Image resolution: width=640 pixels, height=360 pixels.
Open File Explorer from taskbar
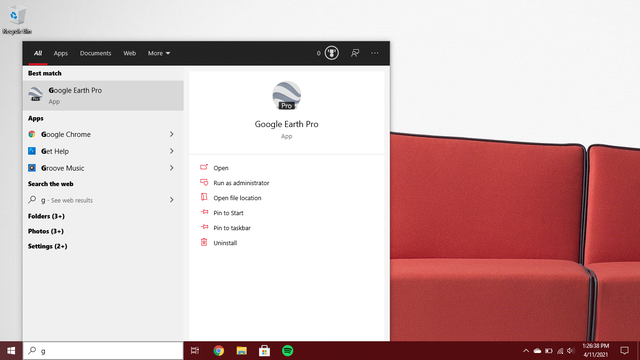(242, 351)
